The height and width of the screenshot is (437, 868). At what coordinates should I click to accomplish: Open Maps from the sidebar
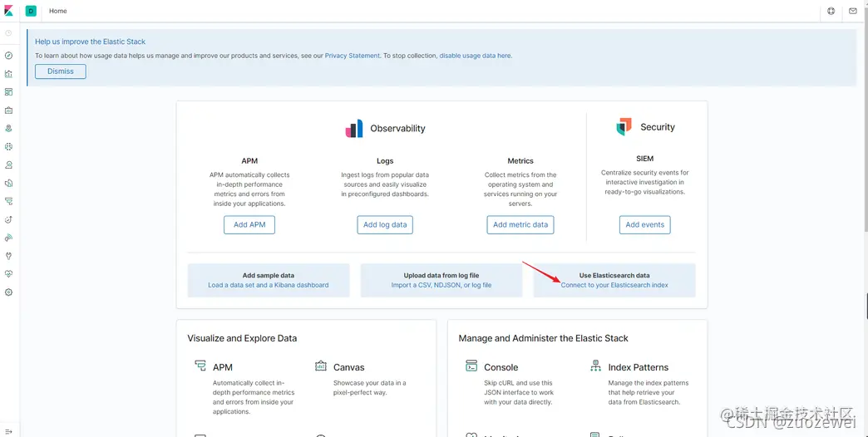coord(8,128)
